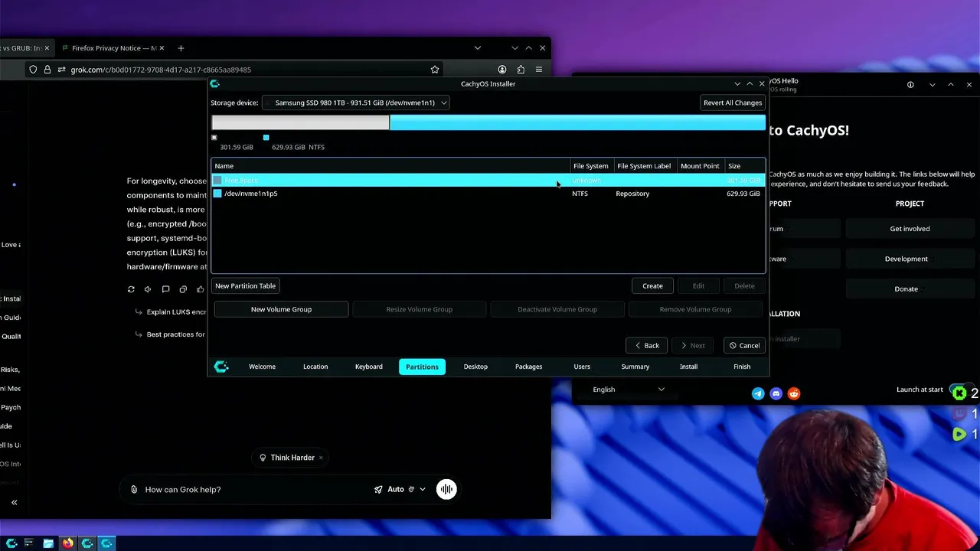The image size is (980, 551).
Task: Open the Auto model selector in Grok
Action: pyautogui.click(x=400, y=490)
